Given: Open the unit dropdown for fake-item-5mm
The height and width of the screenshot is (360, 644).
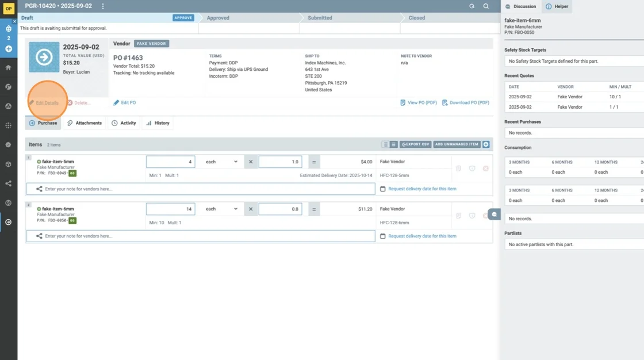Looking at the screenshot, I should (221, 162).
